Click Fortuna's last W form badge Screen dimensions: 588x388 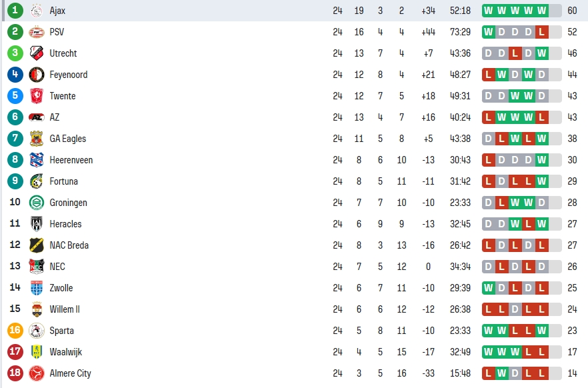pos(541,181)
